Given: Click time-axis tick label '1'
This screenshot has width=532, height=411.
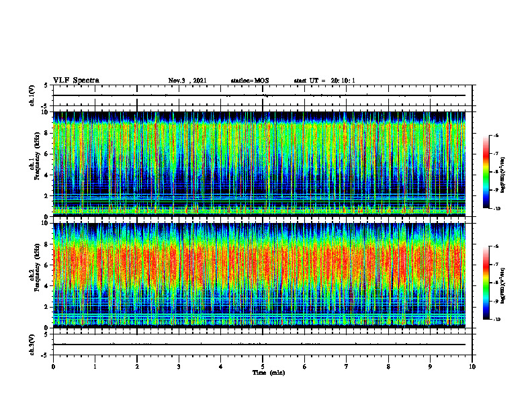Looking at the screenshot, I should click(x=95, y=367).
